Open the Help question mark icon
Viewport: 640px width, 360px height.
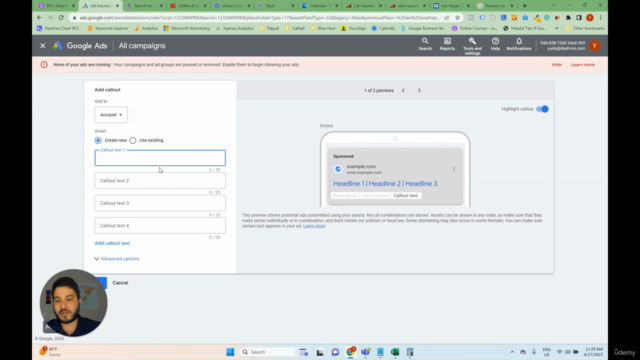[495, 44]
